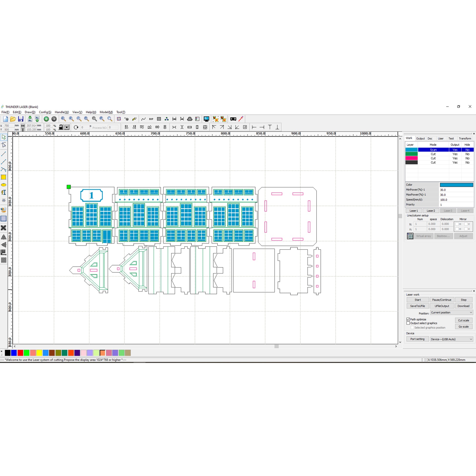The height and width of the screenshot is (476, 476).
Task: Click the Save file icon
Action: click(x=21, y=119)
